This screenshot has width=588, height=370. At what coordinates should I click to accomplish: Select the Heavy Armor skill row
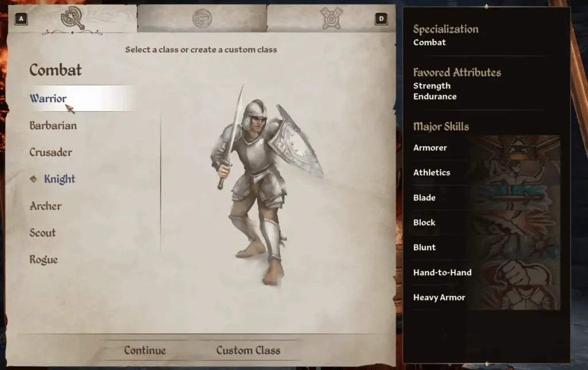[x=486, y=297]
